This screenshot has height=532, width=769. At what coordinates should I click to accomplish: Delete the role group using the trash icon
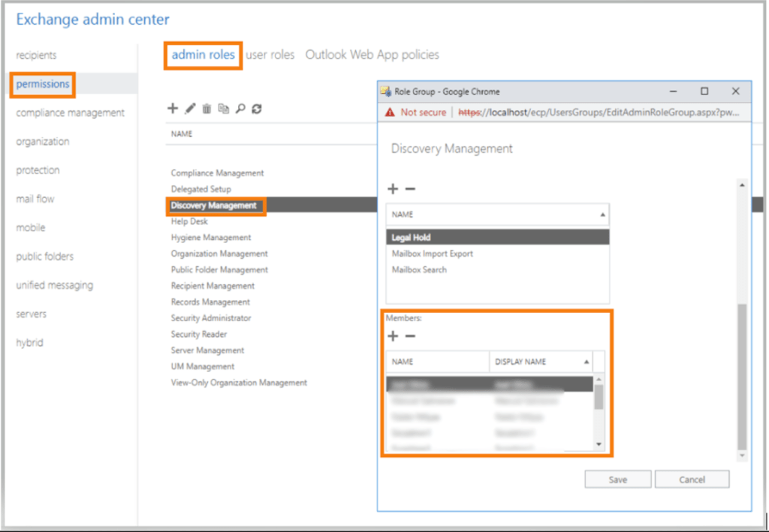click(x=207, y=108)
